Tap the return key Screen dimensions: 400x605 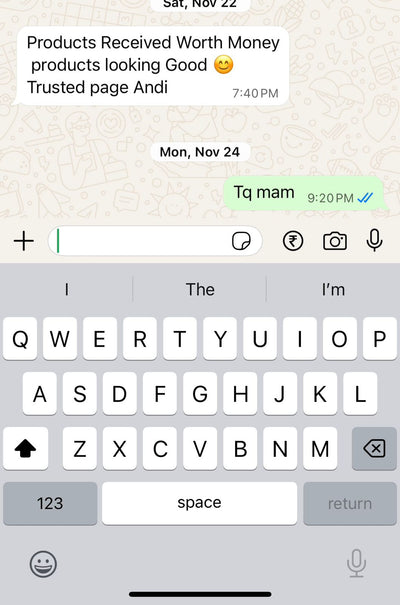(350, 503)
